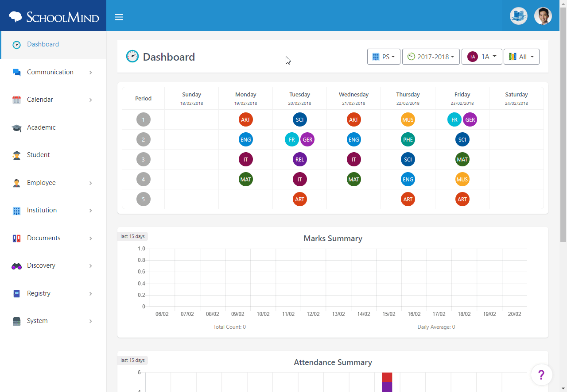This screenshot has height=392, width=567.
Task: Click the Saturday 24/02/2018 column header
Action: [516, 98]
